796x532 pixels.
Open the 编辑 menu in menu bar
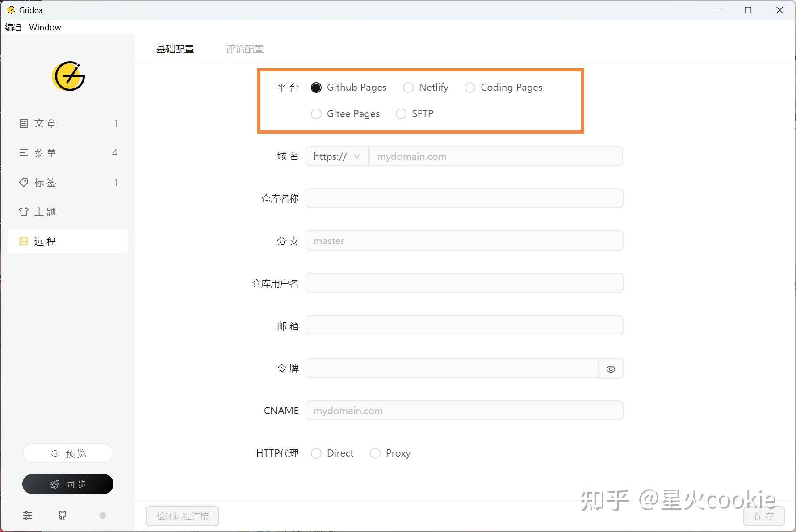point(13,27)
